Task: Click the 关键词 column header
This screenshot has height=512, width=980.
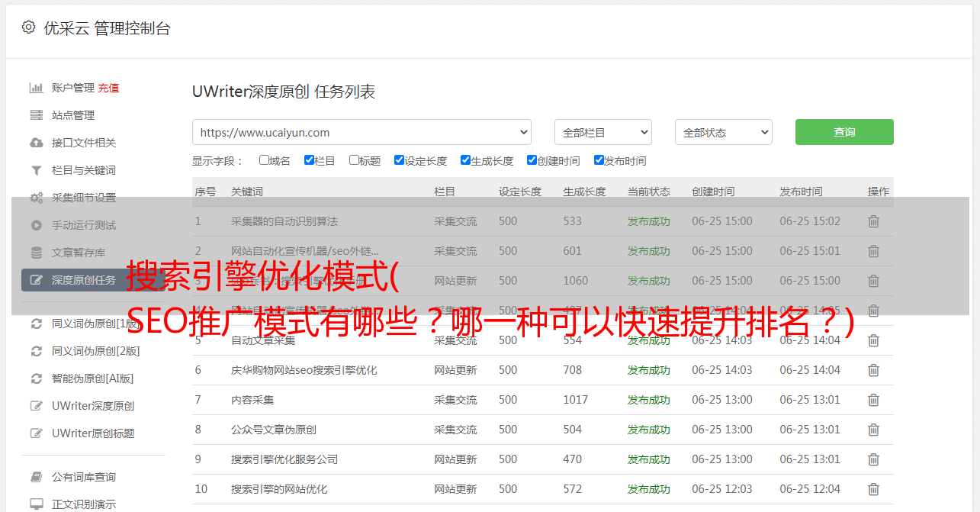Action: tap(247, 192)
